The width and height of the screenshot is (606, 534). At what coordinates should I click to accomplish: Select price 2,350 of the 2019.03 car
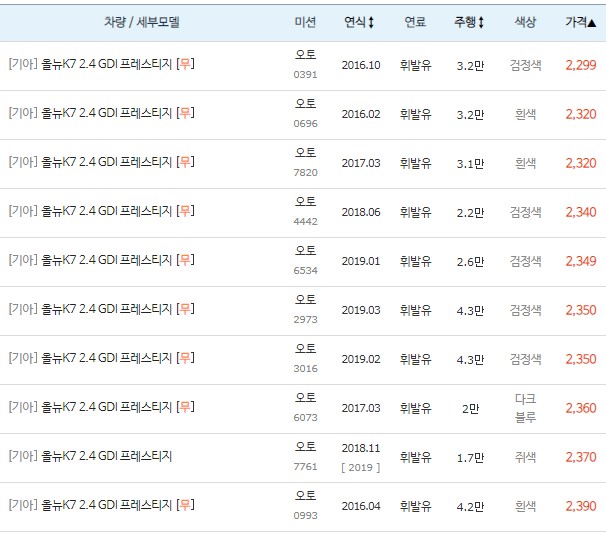click(x=581, y=310)
